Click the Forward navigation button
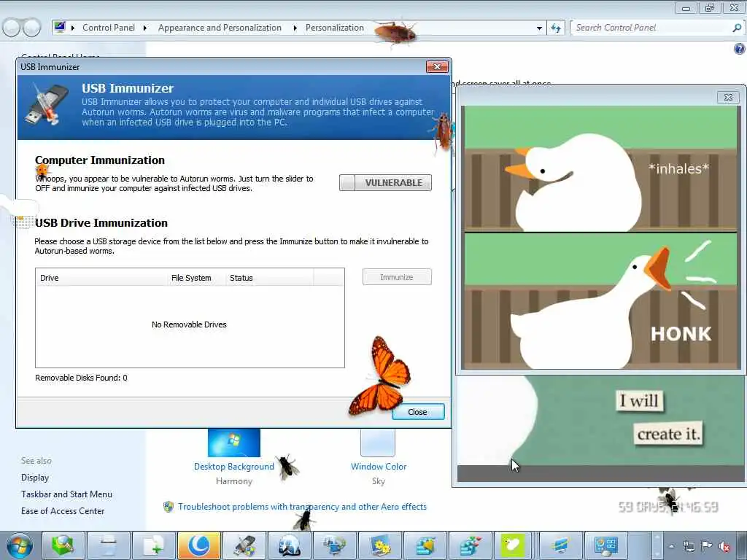Image resolution: width=747 pixels, height=560 pixels. coord(32,28)
